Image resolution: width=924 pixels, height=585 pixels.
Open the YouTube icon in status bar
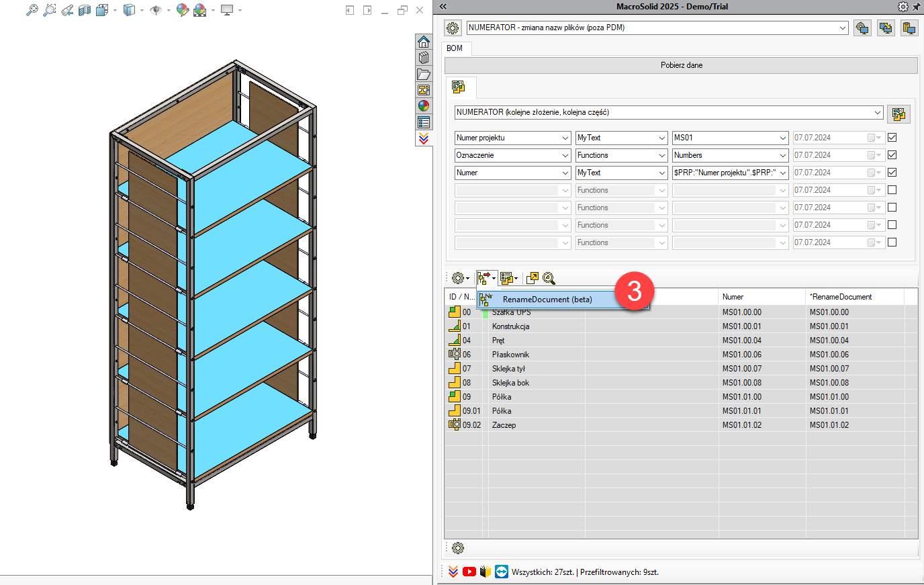(469, 572)
